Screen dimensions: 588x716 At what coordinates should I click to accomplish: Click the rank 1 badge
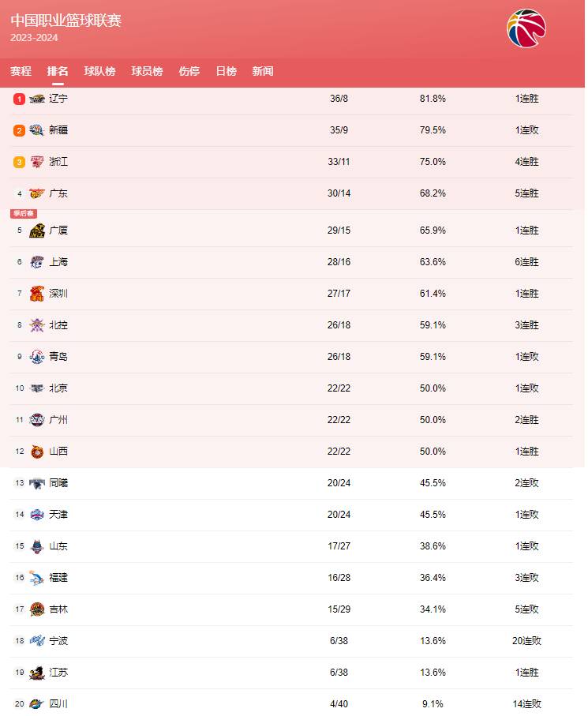click(x=20, y=99)
